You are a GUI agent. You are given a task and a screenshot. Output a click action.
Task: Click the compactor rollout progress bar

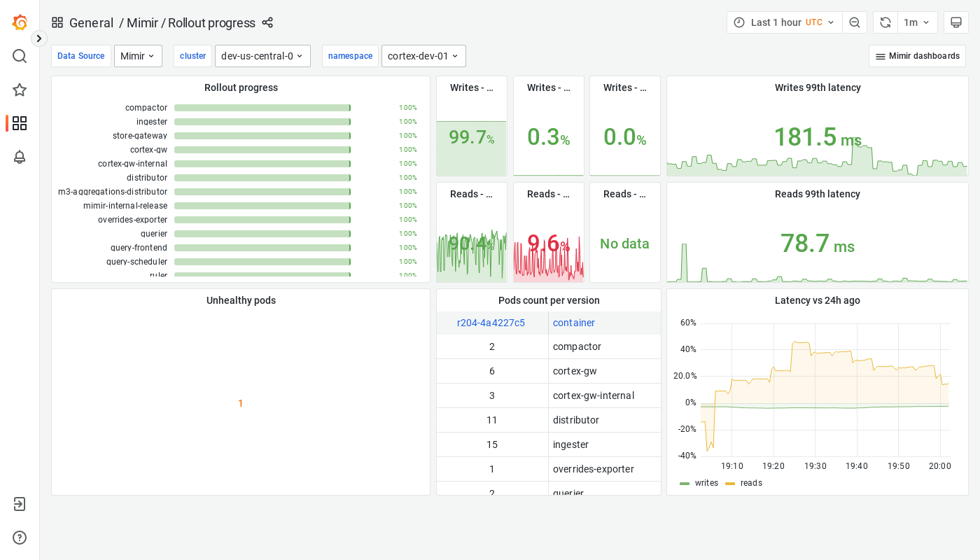[262, 107]
